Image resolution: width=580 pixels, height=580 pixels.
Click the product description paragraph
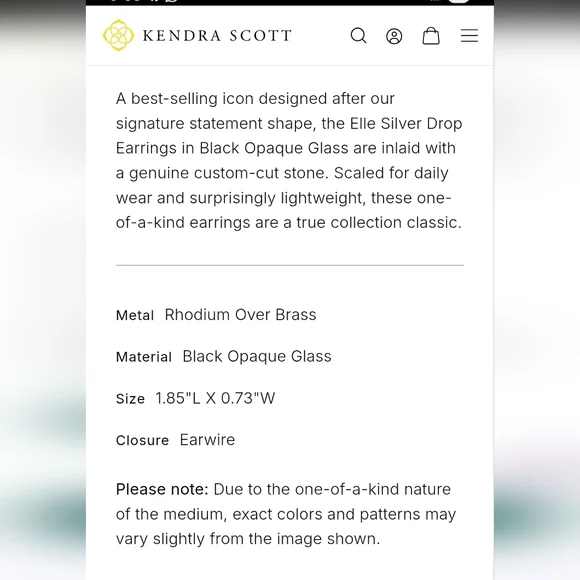pyautogui.click(x=289, y=161)
